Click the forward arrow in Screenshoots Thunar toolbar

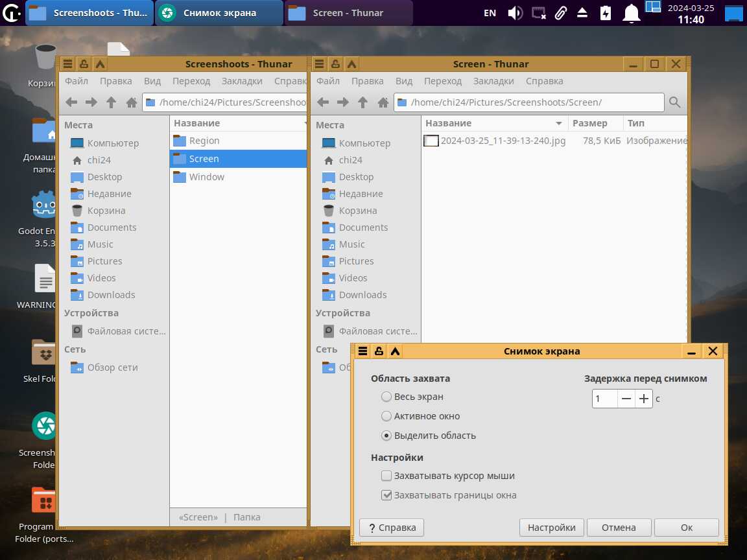(91, 102)
